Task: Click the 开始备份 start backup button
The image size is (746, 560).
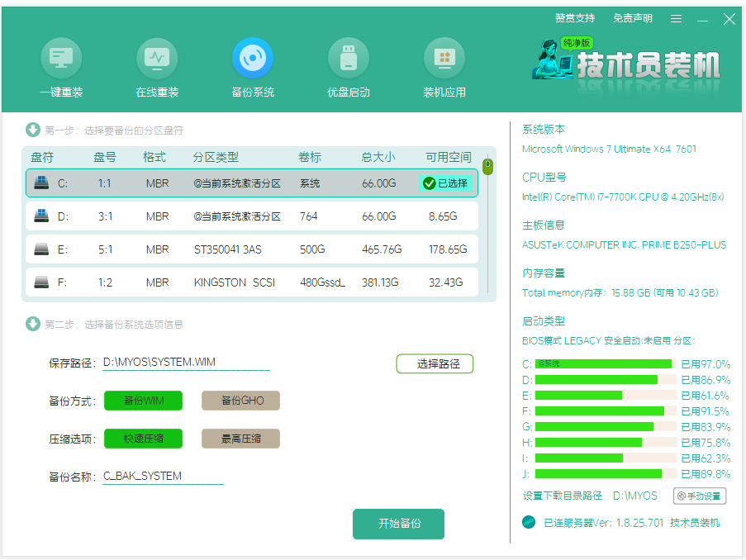Action: pyautogui.click(x=399, y=524)
